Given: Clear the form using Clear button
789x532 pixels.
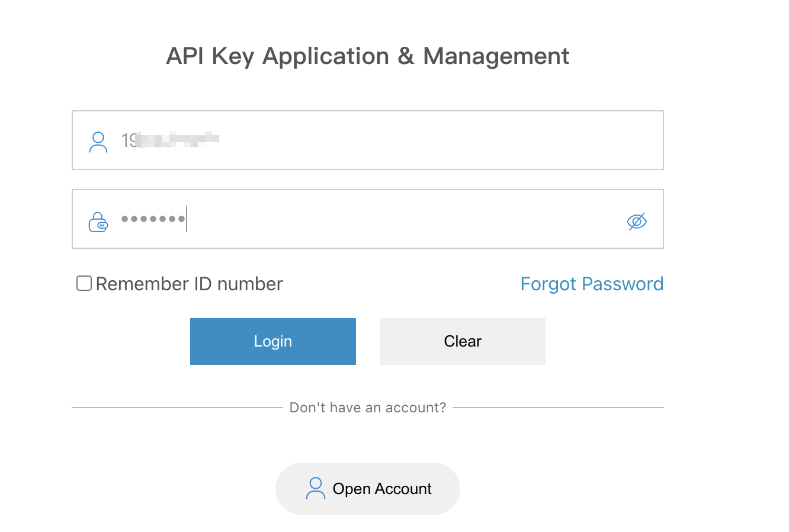Looking at the screenshot, I should (462, 341).
